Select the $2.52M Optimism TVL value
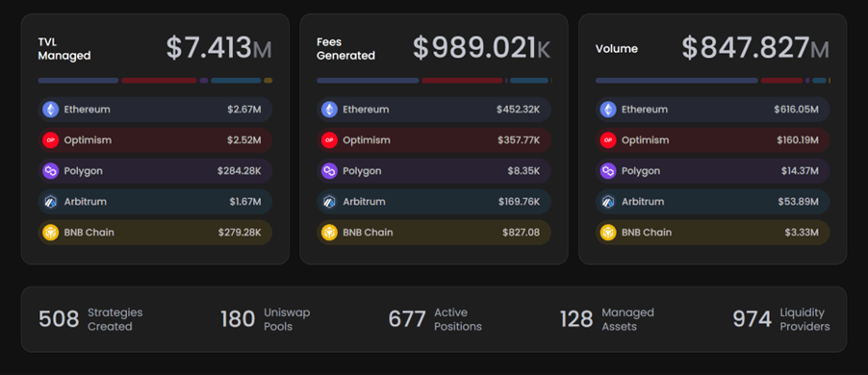 244,140
